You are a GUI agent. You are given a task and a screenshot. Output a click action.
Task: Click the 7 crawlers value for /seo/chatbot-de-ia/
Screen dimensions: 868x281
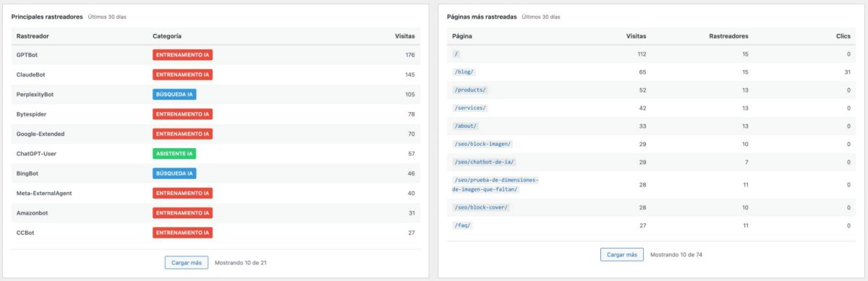pos(746,163)
